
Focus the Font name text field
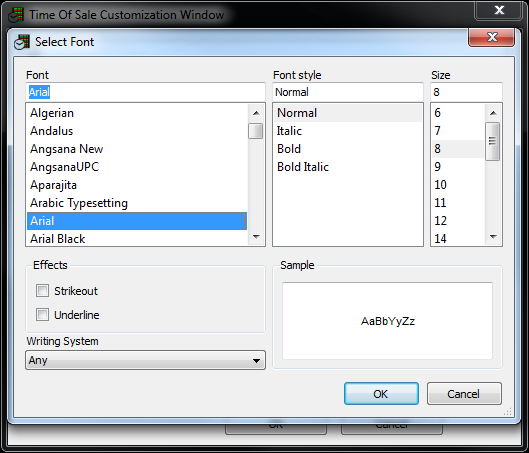point(145,92)
